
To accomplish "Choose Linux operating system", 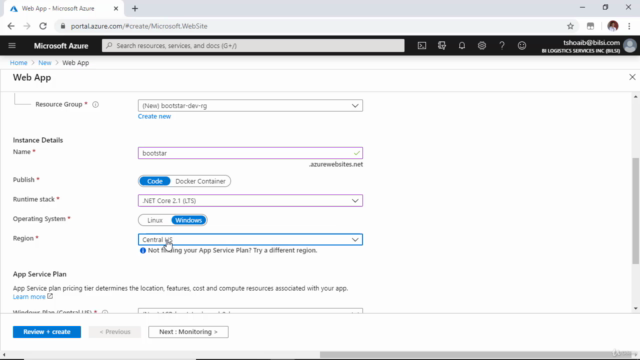I will [x=155, y=220].
